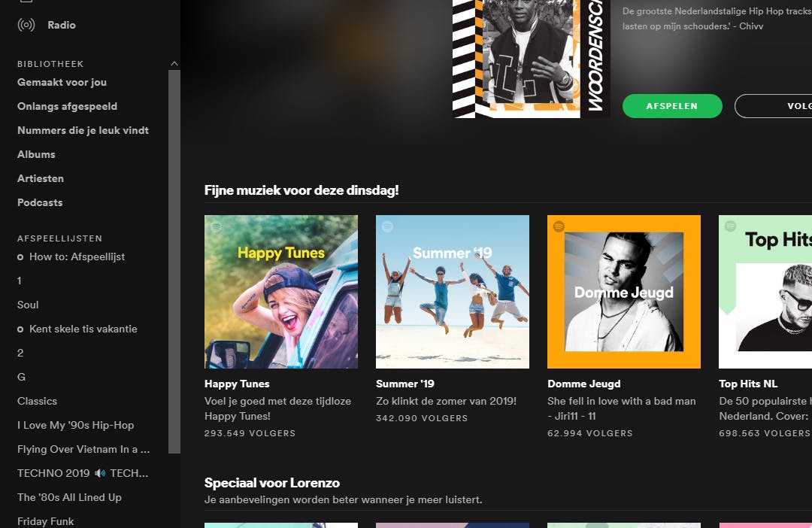
Task: Click the Summer '19 title link
Action: coord(405,384)
